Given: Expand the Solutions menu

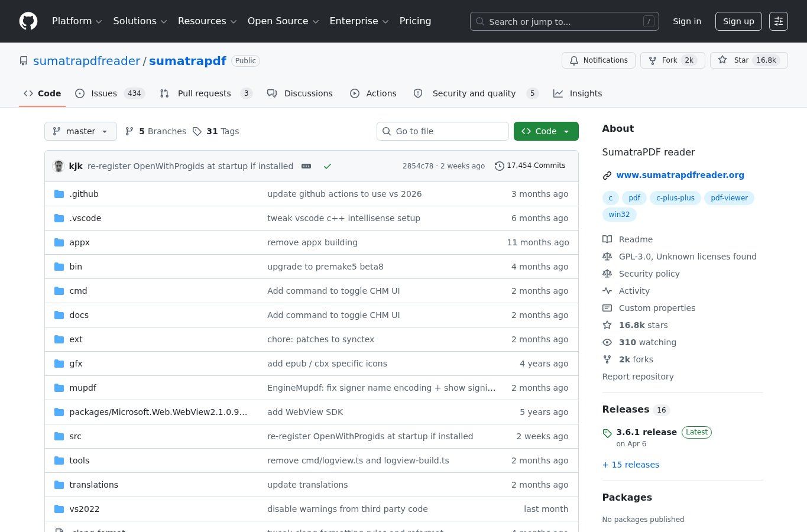Looking at the screenshot, I should tap(140, 21).
